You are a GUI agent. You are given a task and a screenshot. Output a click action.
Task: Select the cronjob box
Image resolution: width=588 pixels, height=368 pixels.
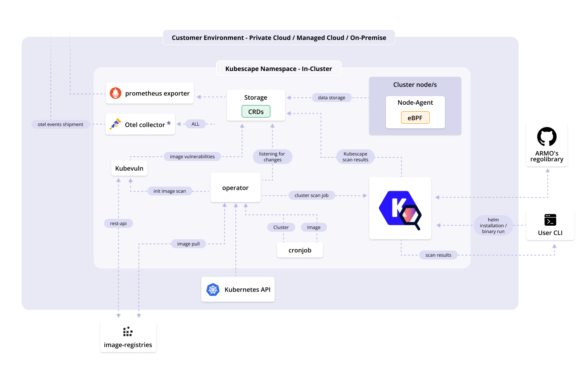click(x=300, y=251)
